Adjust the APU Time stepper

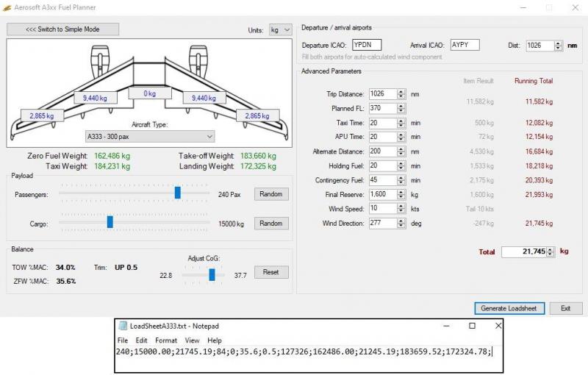click(x=401, y=137)
